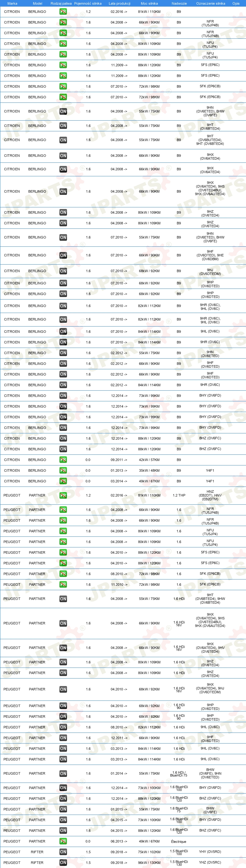The height and width of the screenshot is (868, 246).
Task: Click the Oznaczenie silnika column header
Action: point(210,3)
